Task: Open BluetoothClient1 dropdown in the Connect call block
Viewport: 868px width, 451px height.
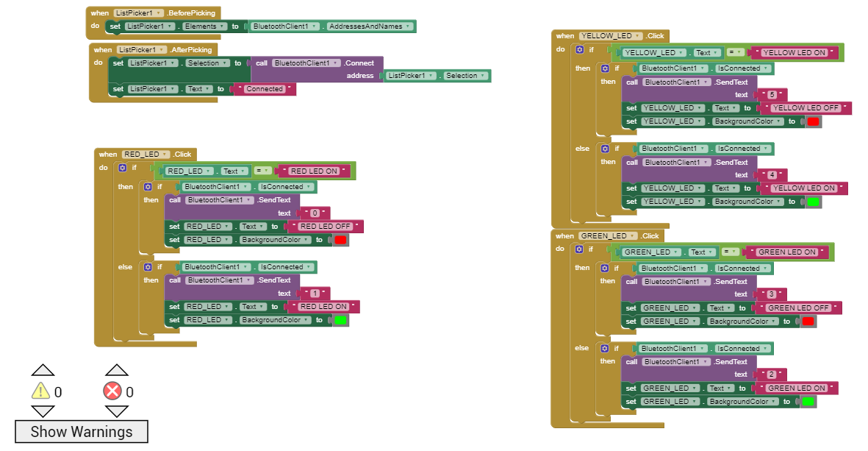Action: 306,63
